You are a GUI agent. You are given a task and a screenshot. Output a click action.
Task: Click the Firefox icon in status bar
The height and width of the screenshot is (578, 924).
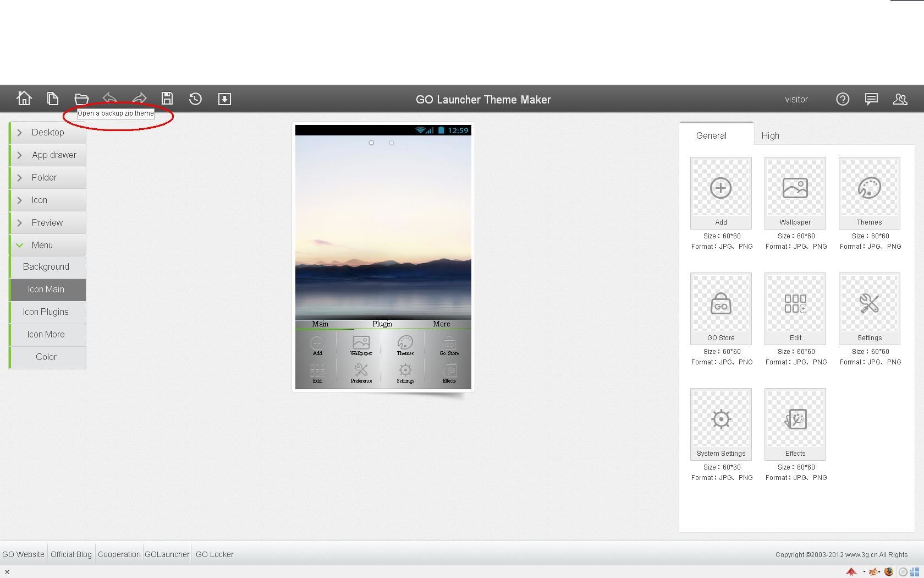tap(888, 572)
